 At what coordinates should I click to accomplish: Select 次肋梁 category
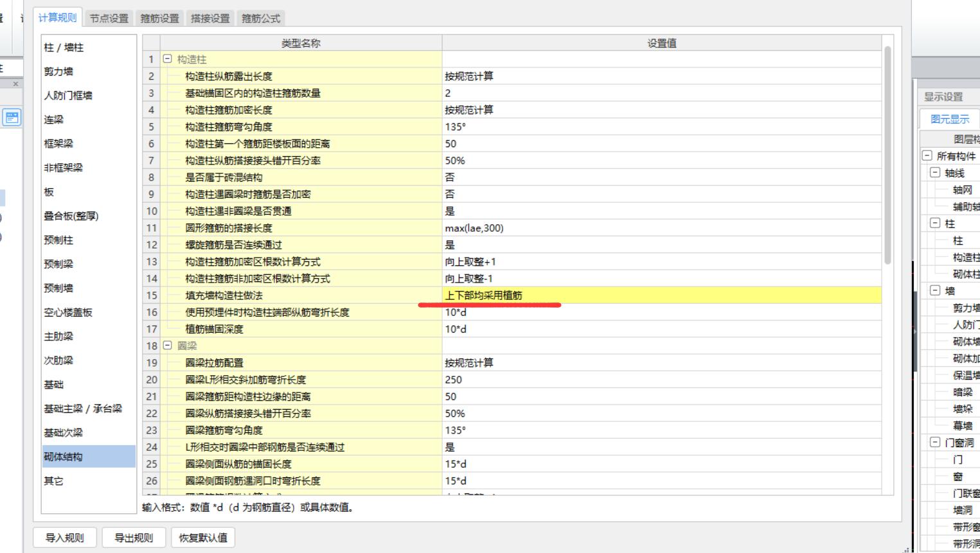[x=89, y=360]
